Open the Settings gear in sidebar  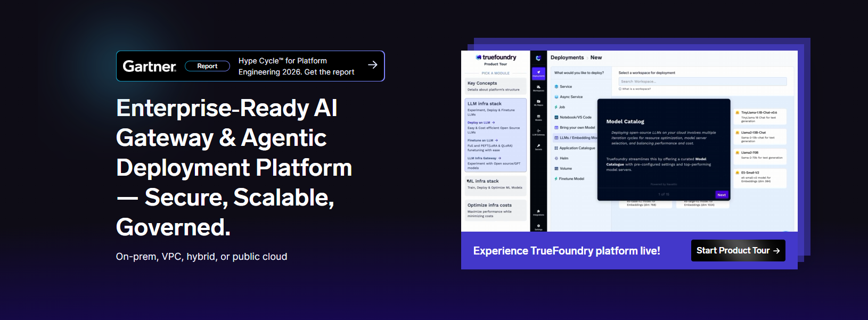538,227
